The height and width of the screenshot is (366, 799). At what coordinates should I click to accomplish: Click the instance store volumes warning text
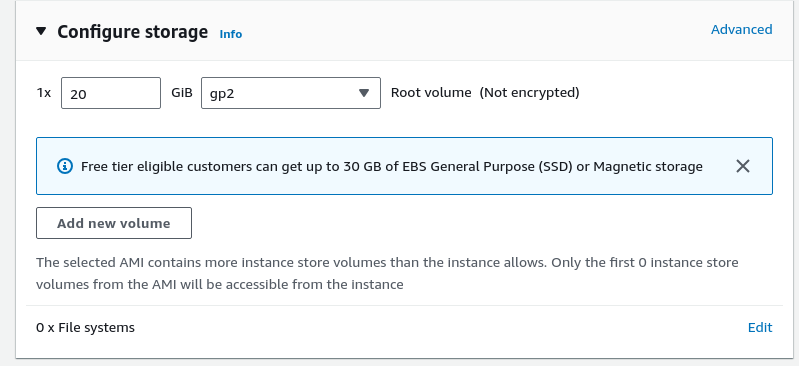pyautogui.click(x=387, y=273)
